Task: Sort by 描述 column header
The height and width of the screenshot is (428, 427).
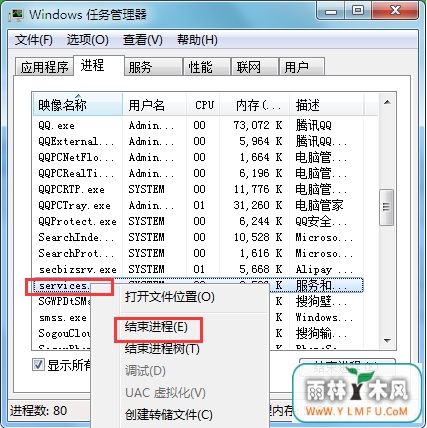Action: pyautogui.click(x=327, y=105)
